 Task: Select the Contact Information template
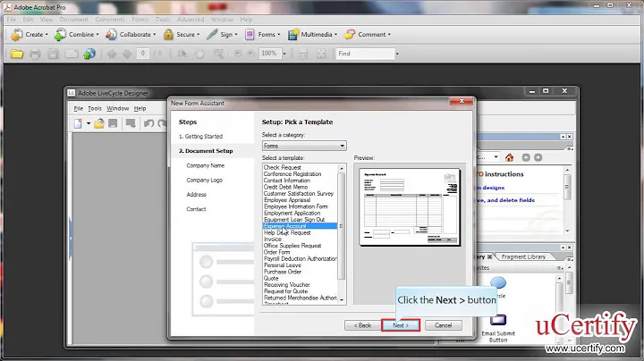(287, 180)
